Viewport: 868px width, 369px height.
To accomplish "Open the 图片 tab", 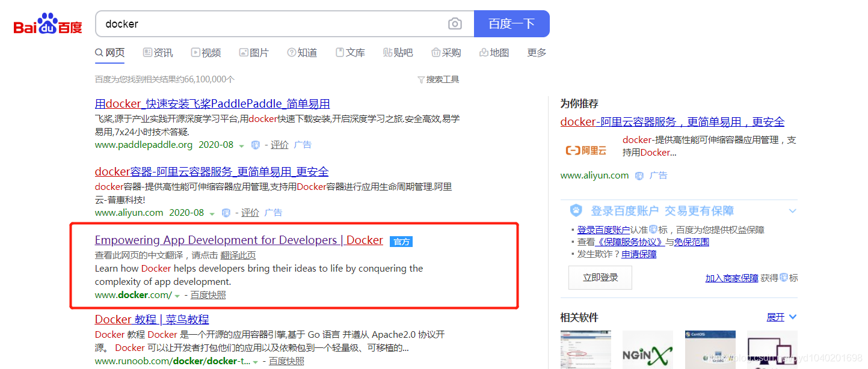I will tap(254, 53).
